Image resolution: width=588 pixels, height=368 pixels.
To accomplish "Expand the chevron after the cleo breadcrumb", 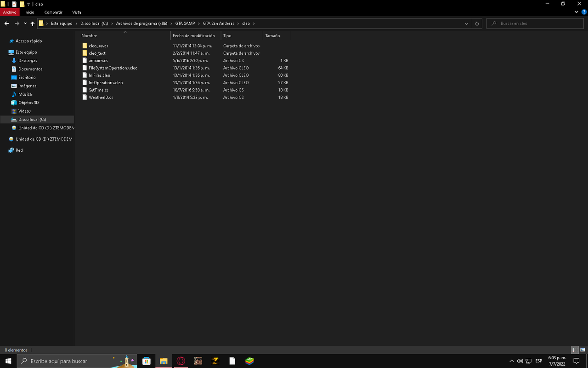I will click(254, 23).
